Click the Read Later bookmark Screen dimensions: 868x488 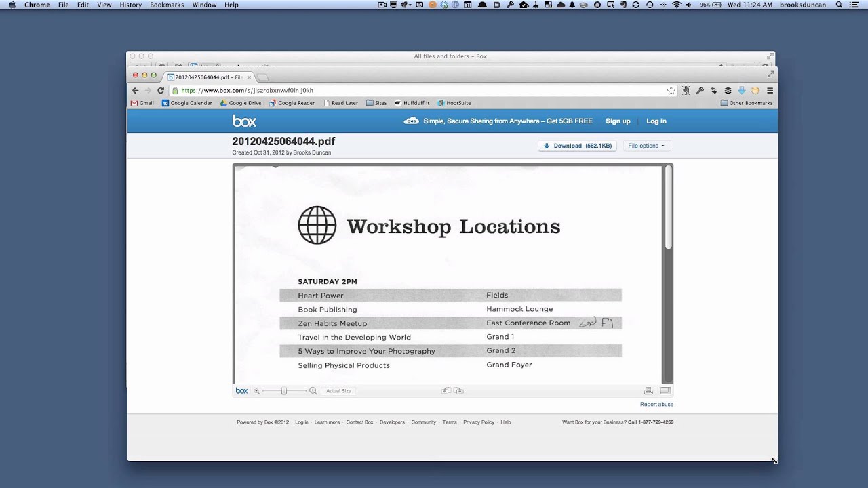point(340,103)
